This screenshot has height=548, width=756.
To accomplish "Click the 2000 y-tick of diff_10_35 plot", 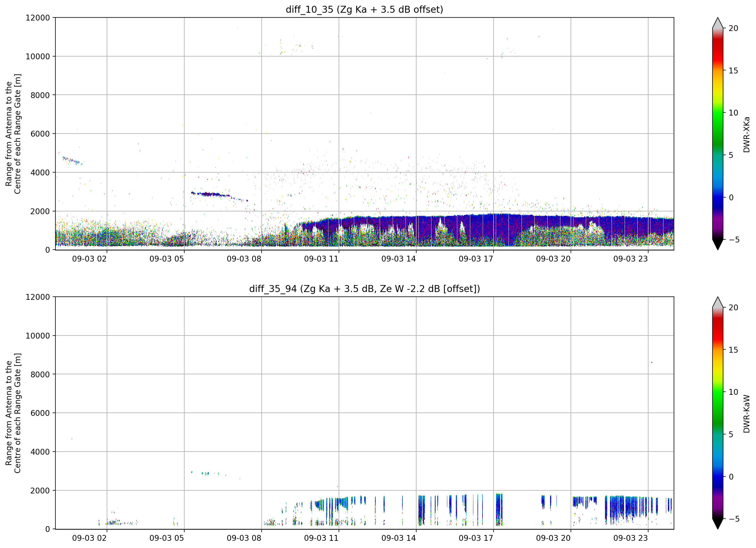I will 40,211.
